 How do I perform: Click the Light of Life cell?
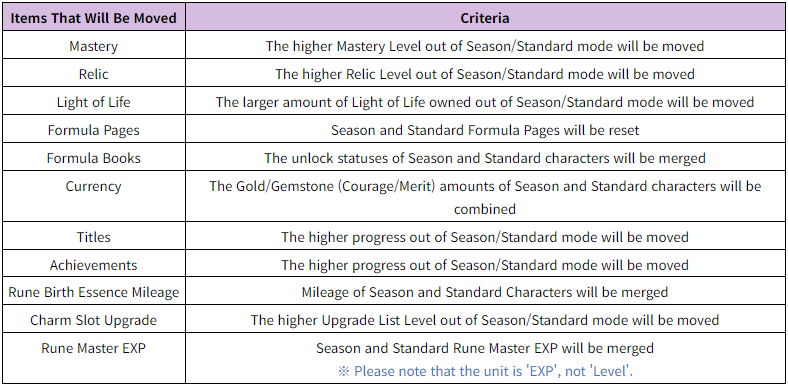pyautogui.click(x=93, y=102)
